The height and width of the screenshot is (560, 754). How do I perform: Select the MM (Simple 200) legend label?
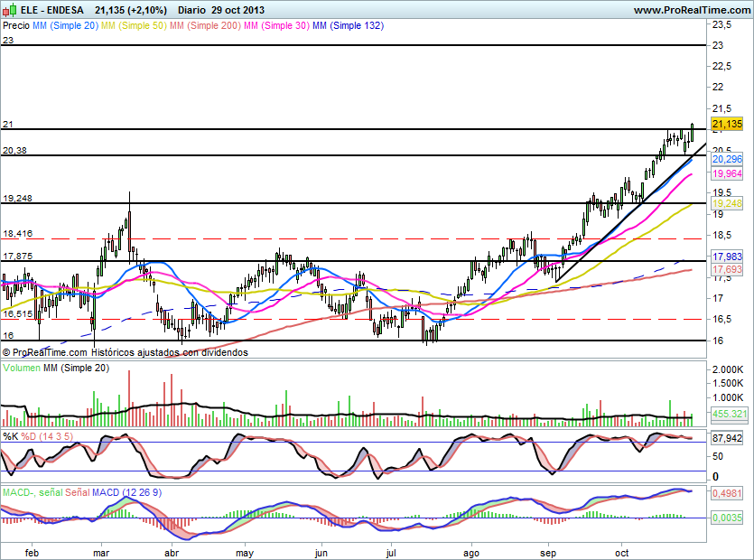(x=203, y=26)
